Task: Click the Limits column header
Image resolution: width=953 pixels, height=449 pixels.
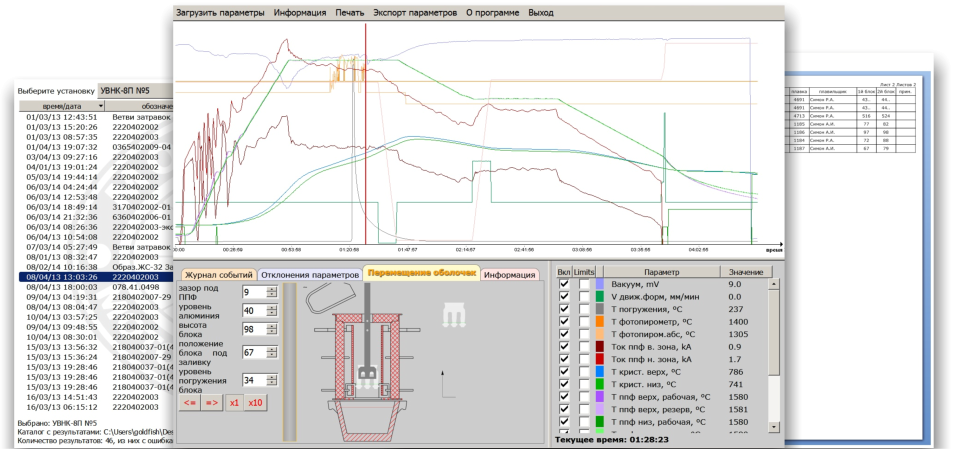Action: pyautogui.click(x=584, y=272)
